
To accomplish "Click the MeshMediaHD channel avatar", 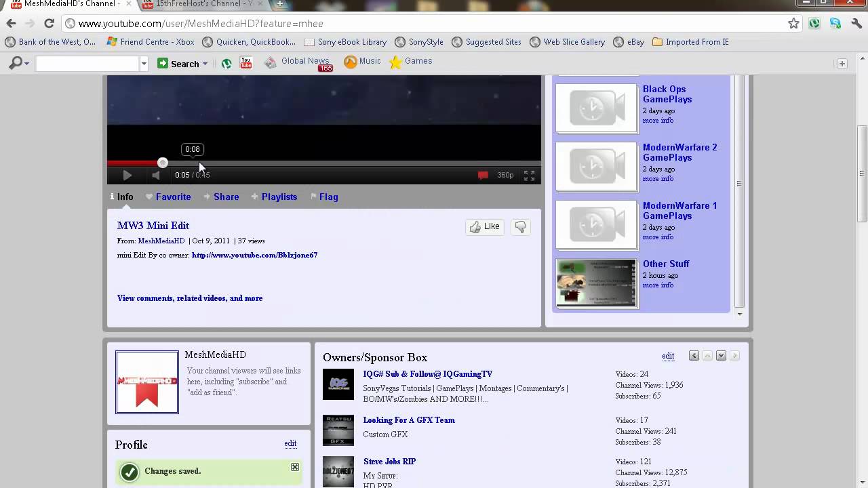I will 147,382.
